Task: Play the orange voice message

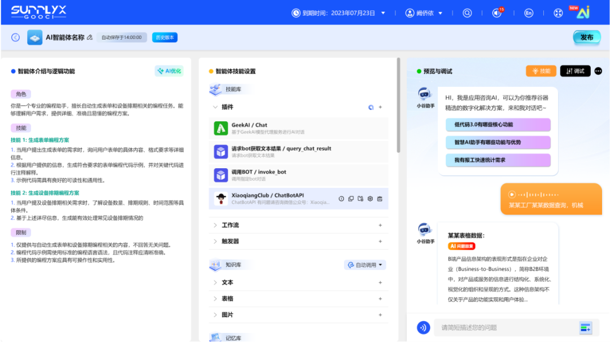Action: click(512, 195)
